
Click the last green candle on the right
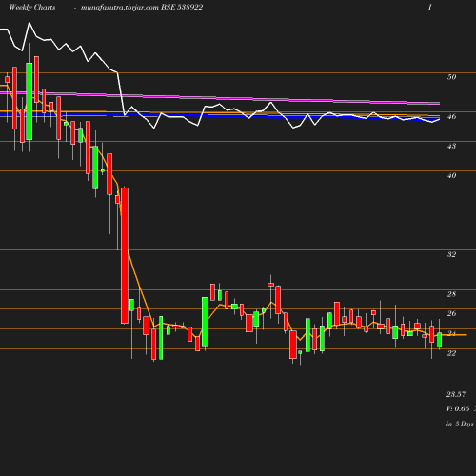[x=440, y=340]
